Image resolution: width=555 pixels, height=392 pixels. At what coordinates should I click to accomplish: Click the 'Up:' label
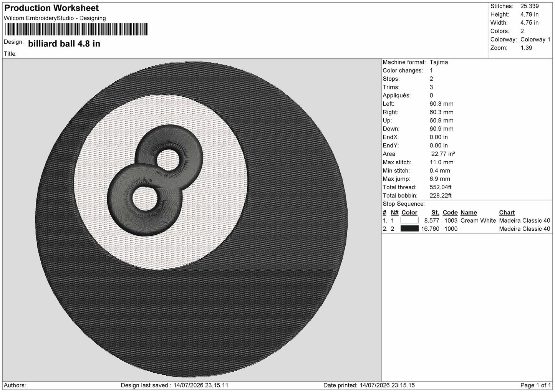click(387, 121)
